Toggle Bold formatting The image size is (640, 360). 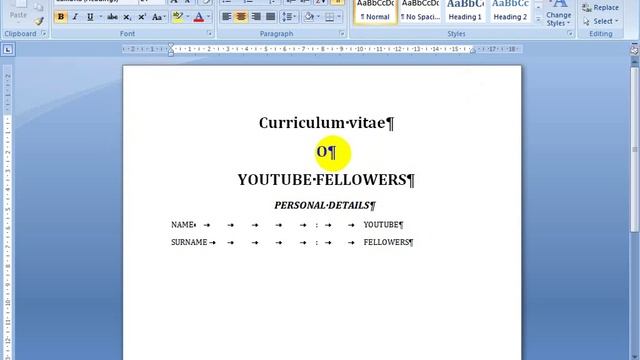click(x=61, y=17)
